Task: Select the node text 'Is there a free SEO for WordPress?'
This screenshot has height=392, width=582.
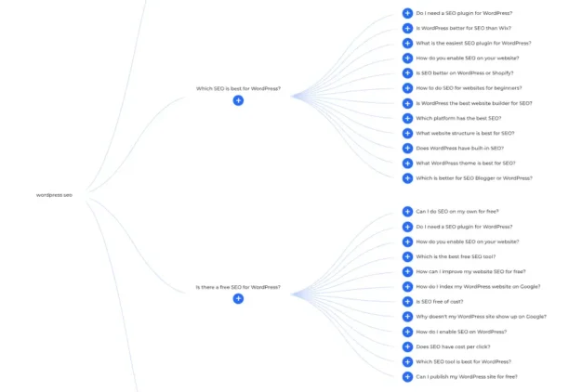Action: 238,287
